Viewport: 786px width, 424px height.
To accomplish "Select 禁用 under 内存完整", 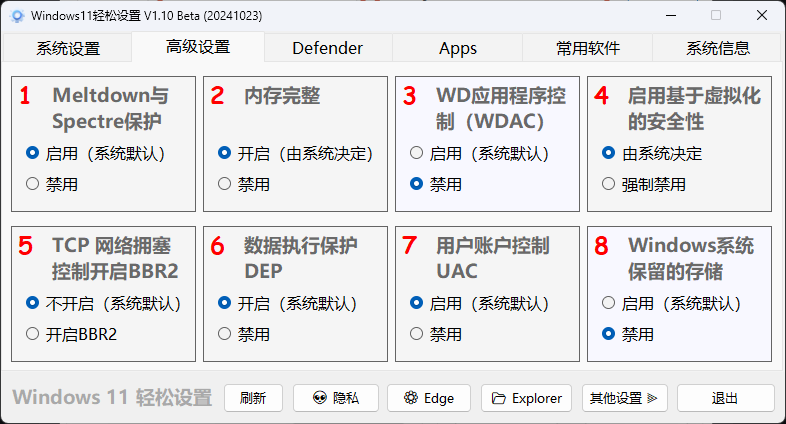I will pos(244,184).
